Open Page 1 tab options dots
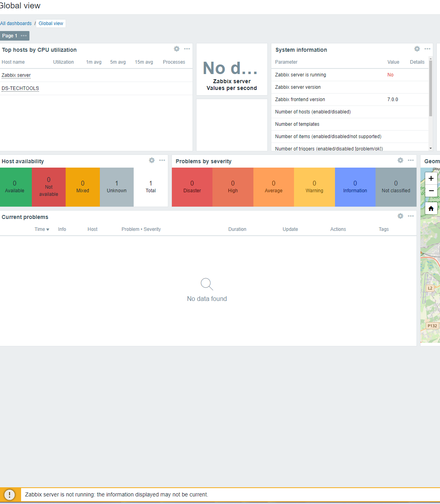The image size is (440, 504). pyautogui.click(x=24, y=36)
